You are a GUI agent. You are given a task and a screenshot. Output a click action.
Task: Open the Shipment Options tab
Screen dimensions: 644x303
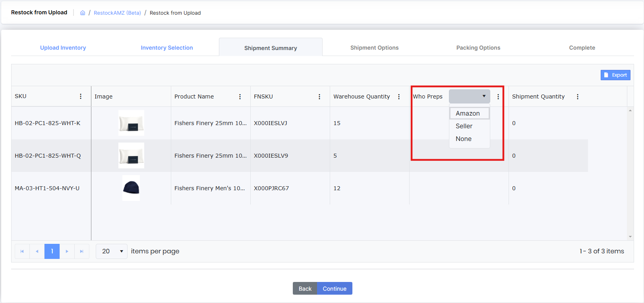374,48
